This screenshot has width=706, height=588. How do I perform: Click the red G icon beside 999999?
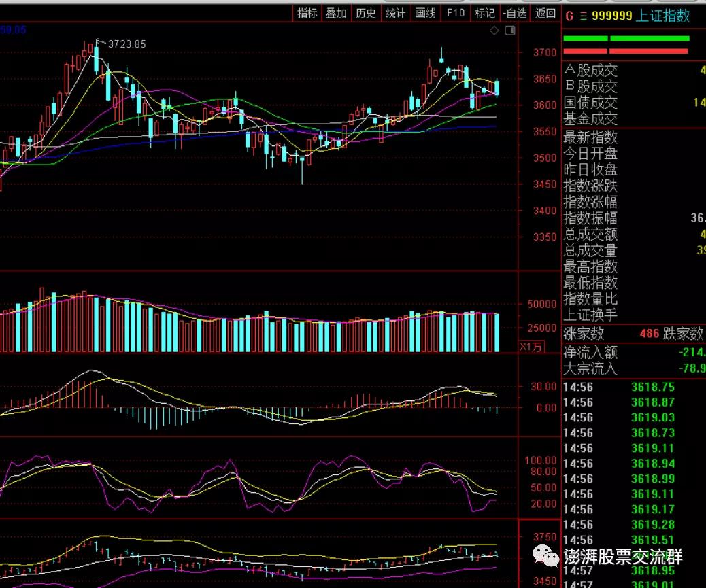click(569, 16)
